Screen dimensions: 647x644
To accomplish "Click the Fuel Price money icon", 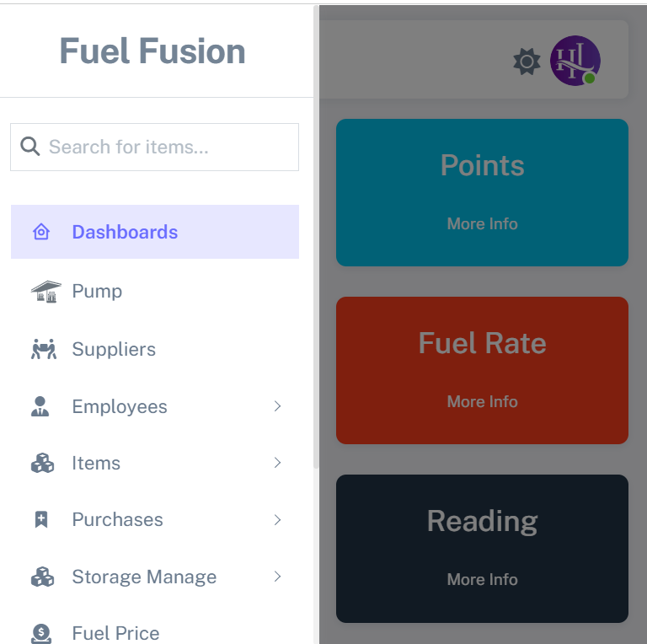I will point(41,633).
